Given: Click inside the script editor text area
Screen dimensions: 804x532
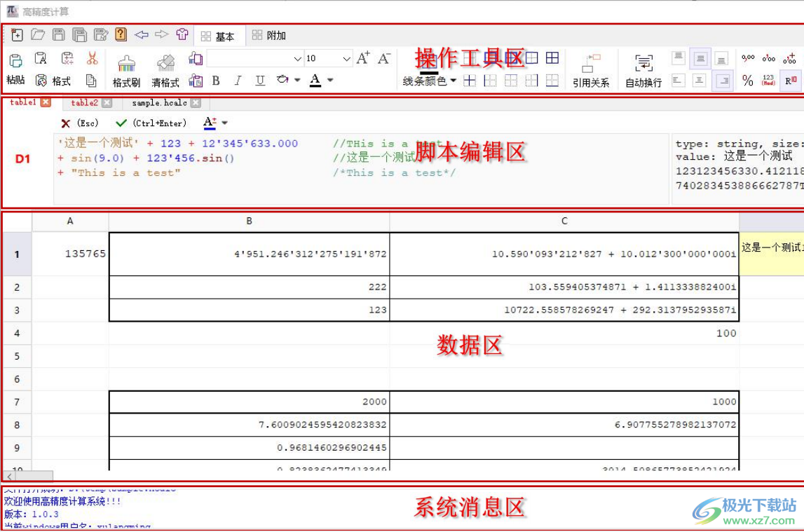Looking at the screenshot, I should (x=361, y=169).
